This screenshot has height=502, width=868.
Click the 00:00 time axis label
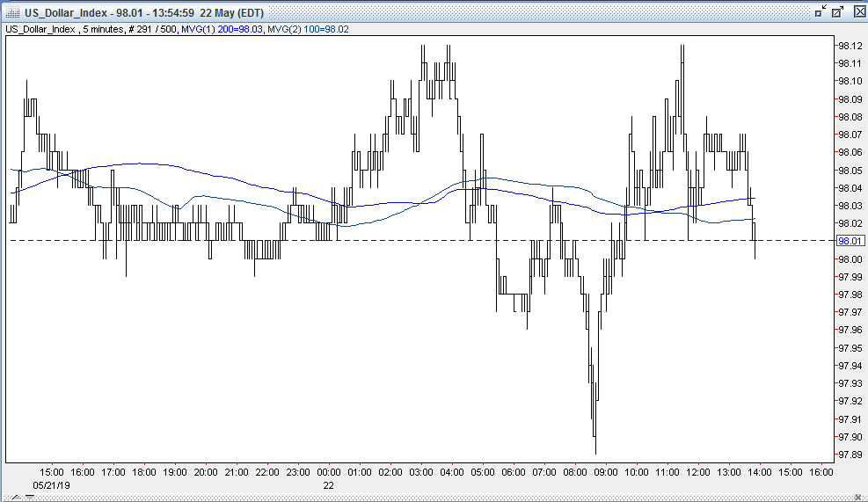(329, 472)
